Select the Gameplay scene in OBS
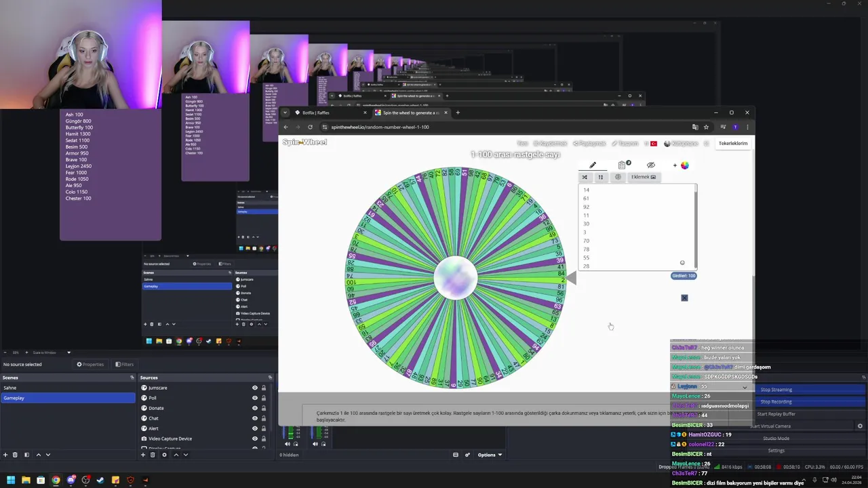The height and width of the screenshot is (488, 868). click(x=68, y=398)
